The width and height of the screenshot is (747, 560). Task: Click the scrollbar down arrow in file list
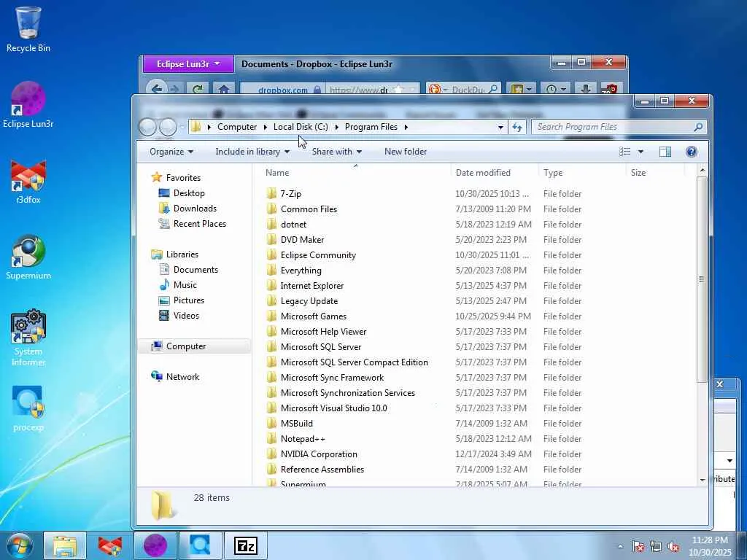pyautogui.click(x=702, y=480)
